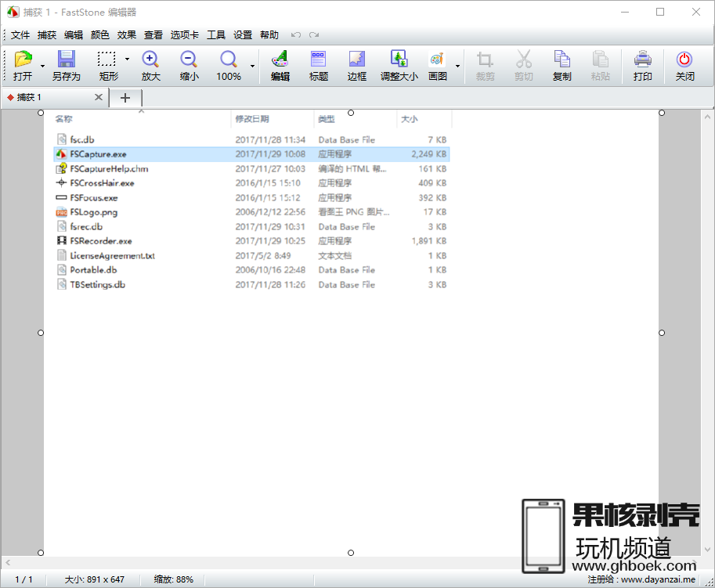This screenshot has width=715, height=588.
Task: Open the 查看 menu
Action: (153, 35)
